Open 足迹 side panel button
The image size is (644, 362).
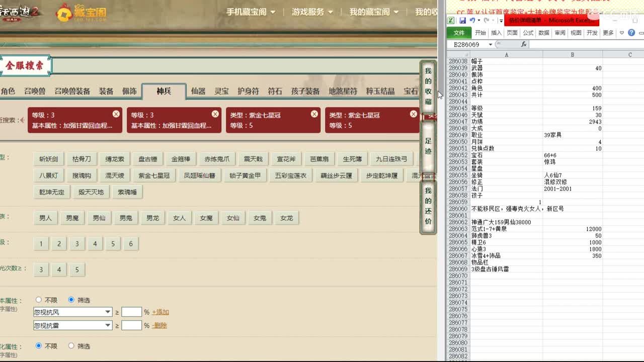428,146
